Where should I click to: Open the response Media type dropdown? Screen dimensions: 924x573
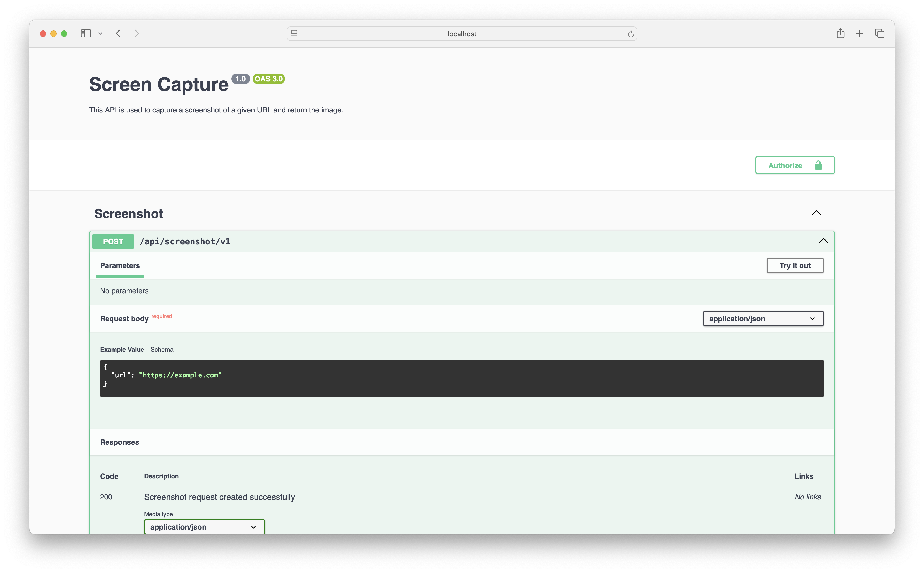(x=204, y=527)
